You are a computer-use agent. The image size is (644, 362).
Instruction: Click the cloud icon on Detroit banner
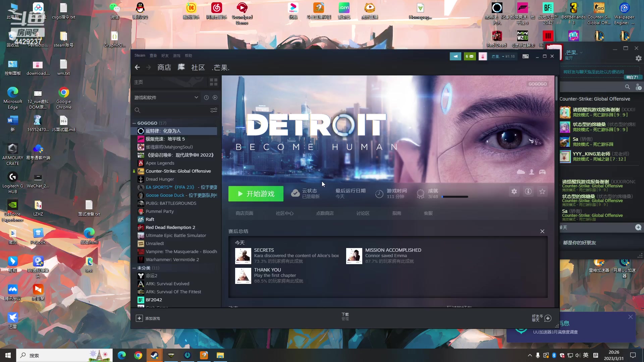pos(521,172)
